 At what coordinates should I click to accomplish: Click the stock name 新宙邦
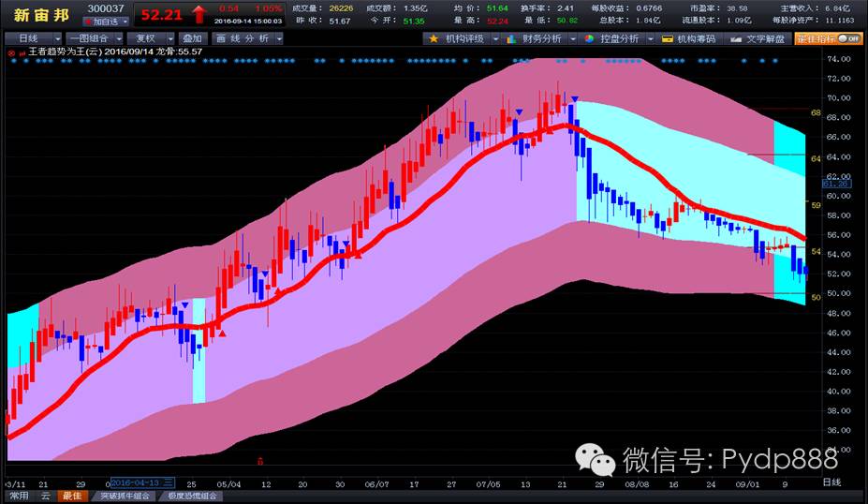click(x=41, y=15)
